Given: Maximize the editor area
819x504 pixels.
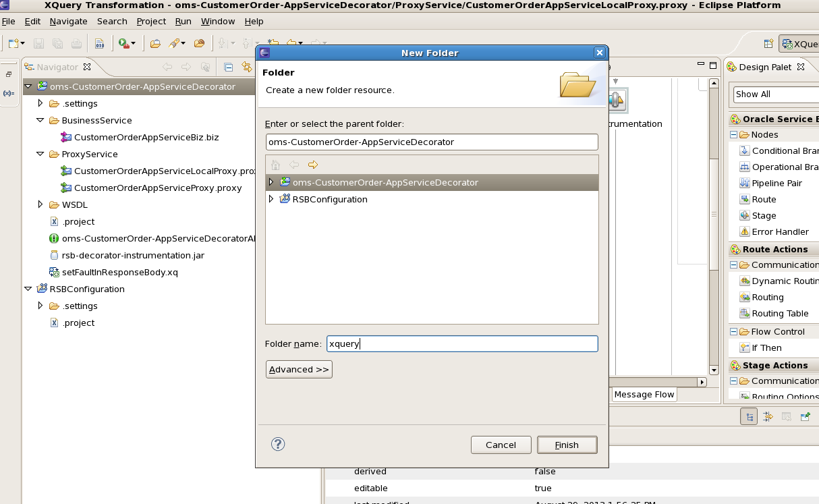Looking at the screenshot, I should coord(713,65).
